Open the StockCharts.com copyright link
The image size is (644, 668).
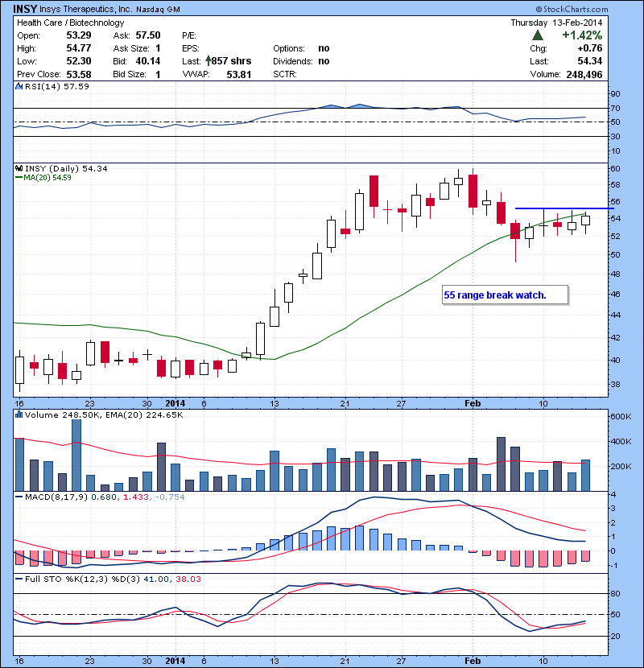[x=572, y=9]
